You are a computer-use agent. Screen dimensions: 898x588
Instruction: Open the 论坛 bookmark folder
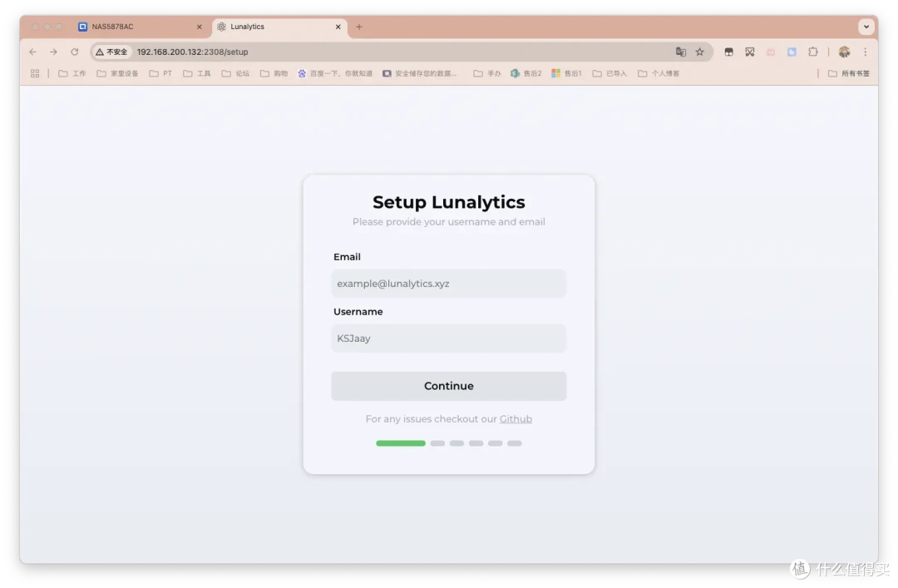pyautogui.click(x=235, y=73)
